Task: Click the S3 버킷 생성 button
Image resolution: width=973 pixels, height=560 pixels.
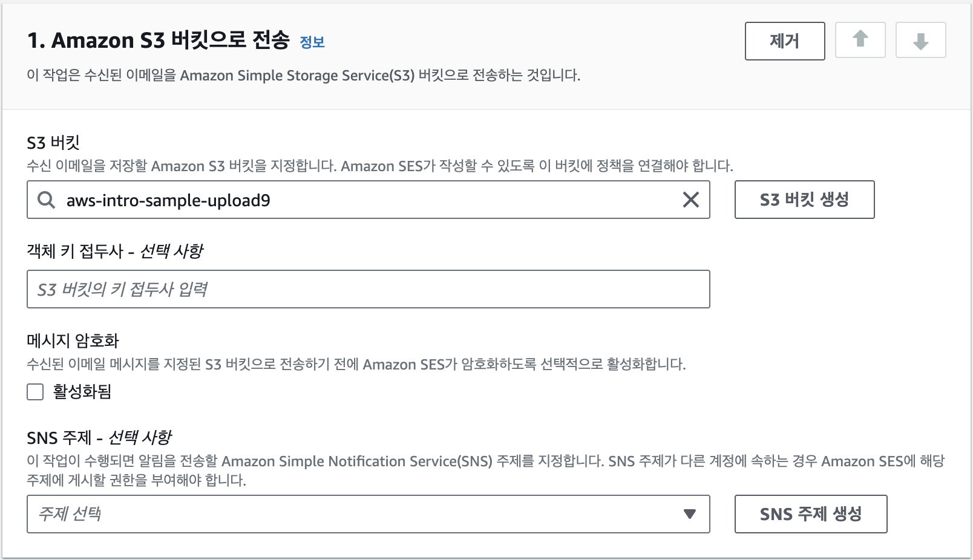Action: (804, 200)
